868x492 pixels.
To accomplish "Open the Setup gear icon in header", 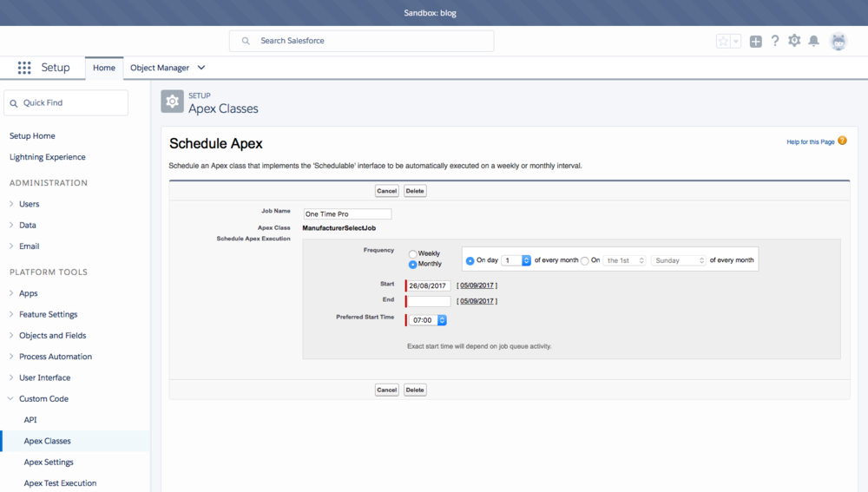I will click(x=794, y=41).
